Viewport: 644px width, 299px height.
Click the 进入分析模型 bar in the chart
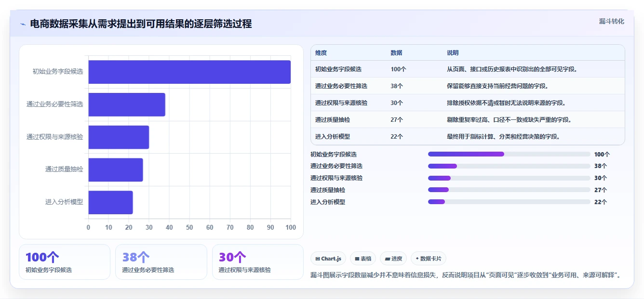click(110, 202)
